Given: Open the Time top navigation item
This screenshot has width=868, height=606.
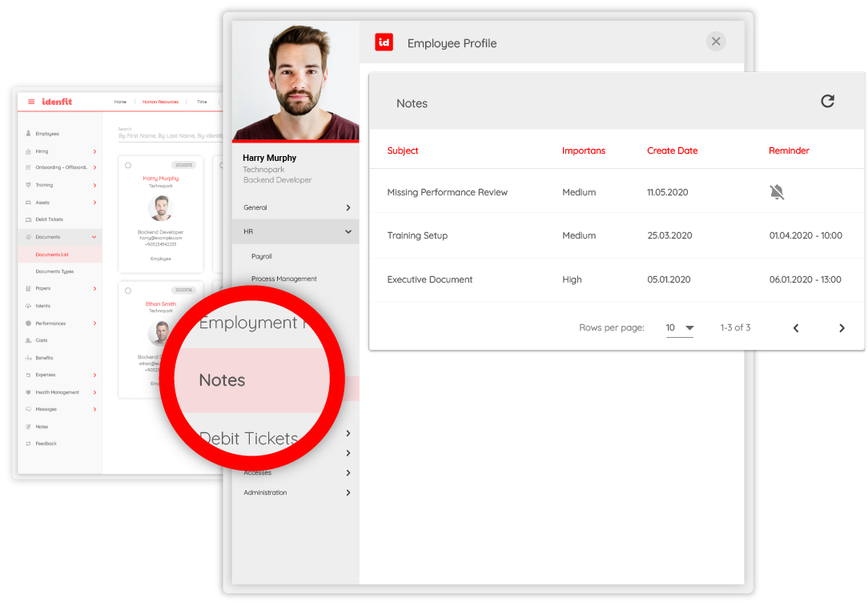Looking at the screenshot, I should tap(202, 102).
